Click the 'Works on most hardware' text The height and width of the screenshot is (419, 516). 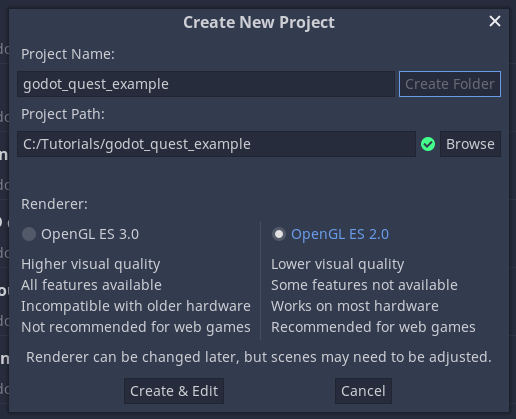(355, 306)
